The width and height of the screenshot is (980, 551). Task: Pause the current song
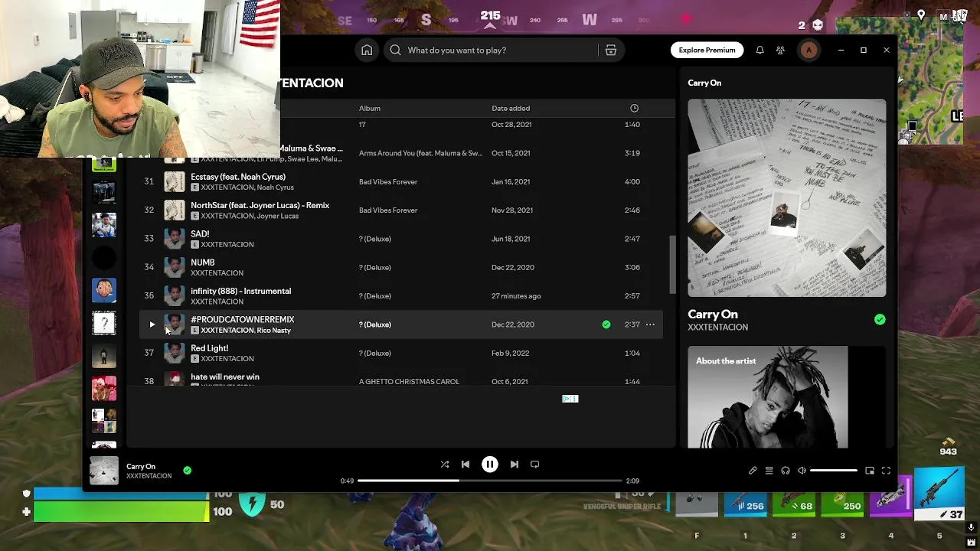490,465
